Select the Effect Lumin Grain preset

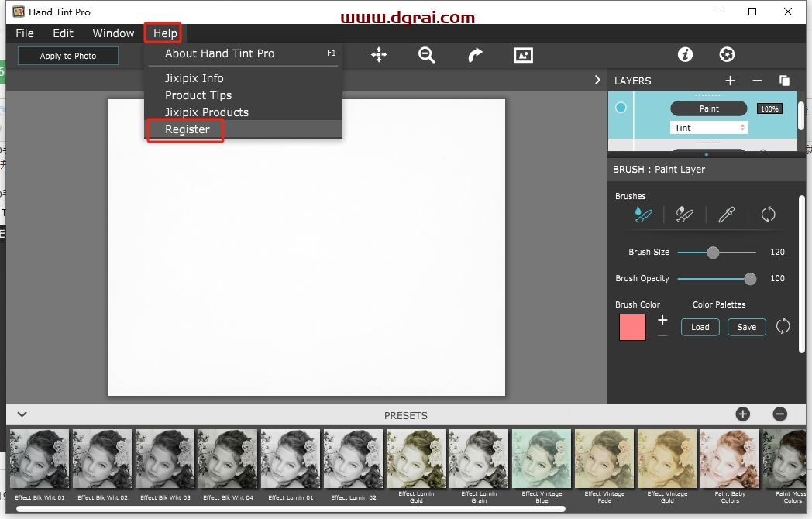tap(479, 466)
